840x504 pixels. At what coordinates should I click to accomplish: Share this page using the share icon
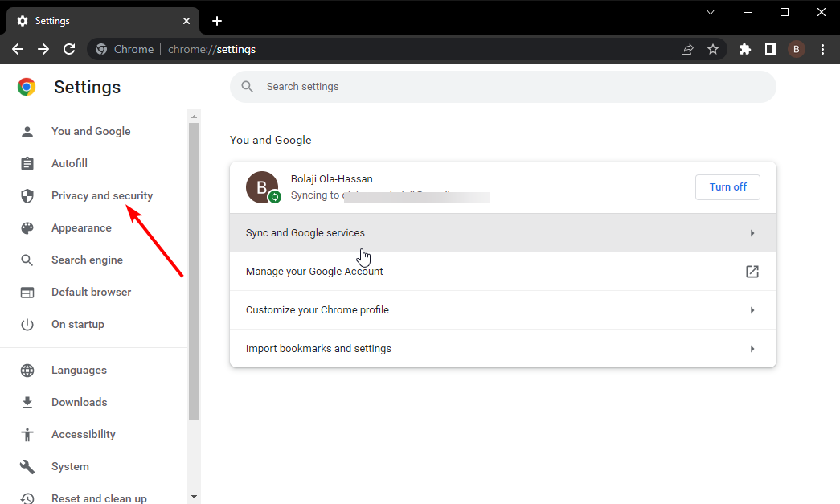tap(687, 49)
